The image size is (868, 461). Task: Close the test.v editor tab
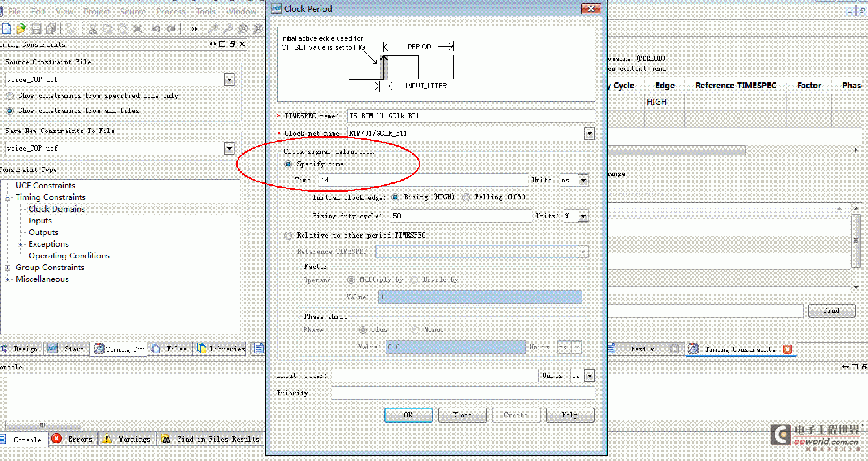click(675, 349)
